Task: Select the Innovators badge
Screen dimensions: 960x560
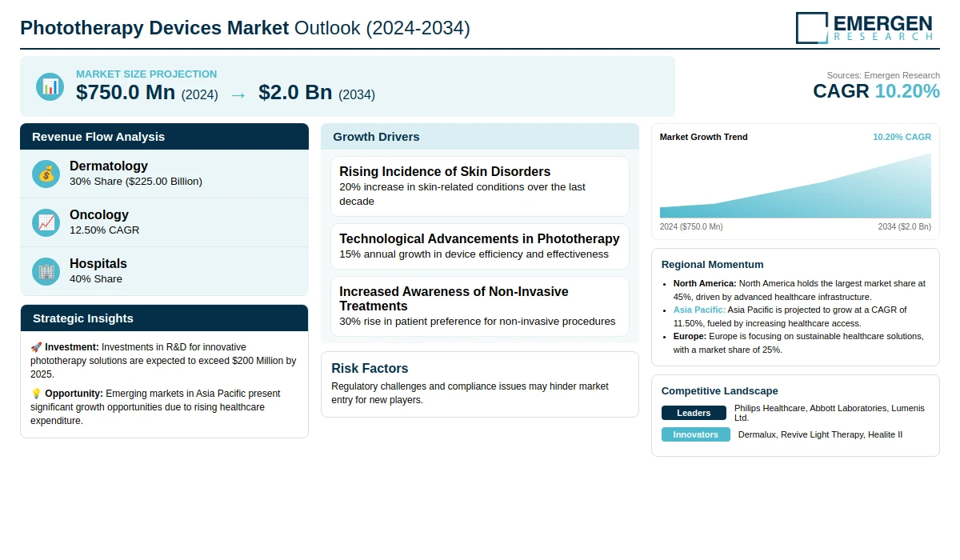Action: [x=695, y=434]
